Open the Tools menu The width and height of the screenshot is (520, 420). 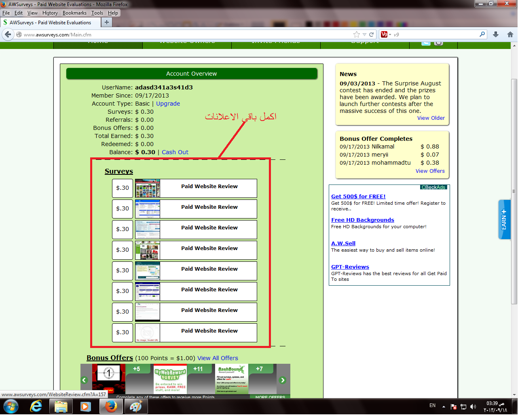point(97,13)
